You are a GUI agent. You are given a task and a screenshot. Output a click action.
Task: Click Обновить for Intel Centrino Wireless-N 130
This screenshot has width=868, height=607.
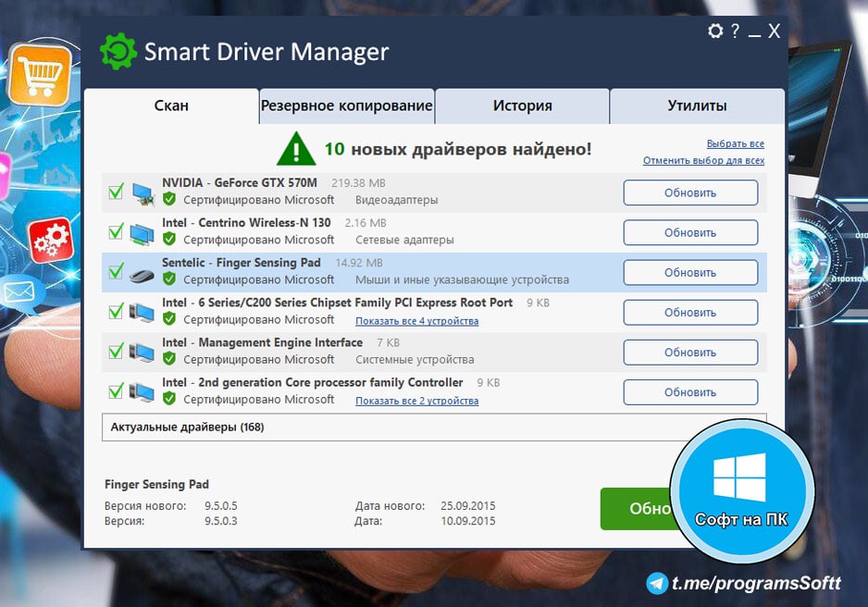coord(690,233)
